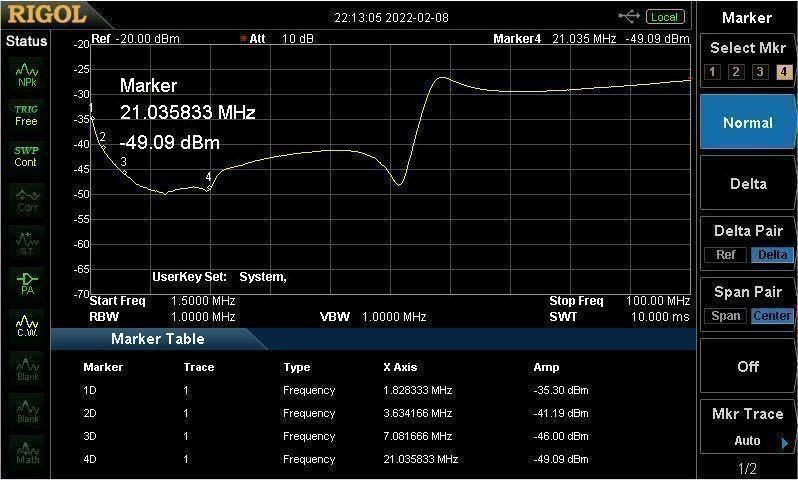Click the Amp column header
Screen dimensions: 798x480
coord(546,367)
